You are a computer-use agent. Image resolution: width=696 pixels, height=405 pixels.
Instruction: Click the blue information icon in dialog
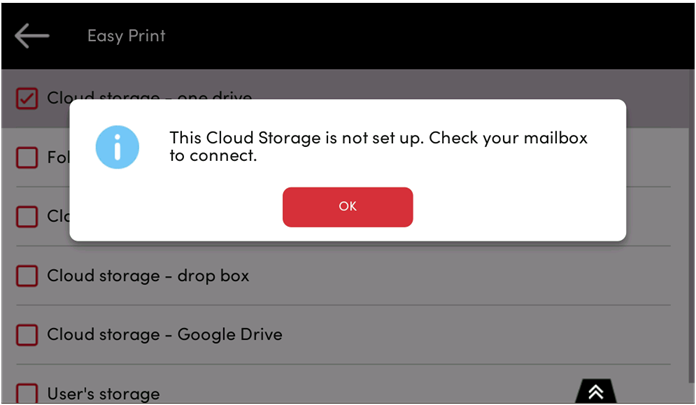[x=116, y=145]
